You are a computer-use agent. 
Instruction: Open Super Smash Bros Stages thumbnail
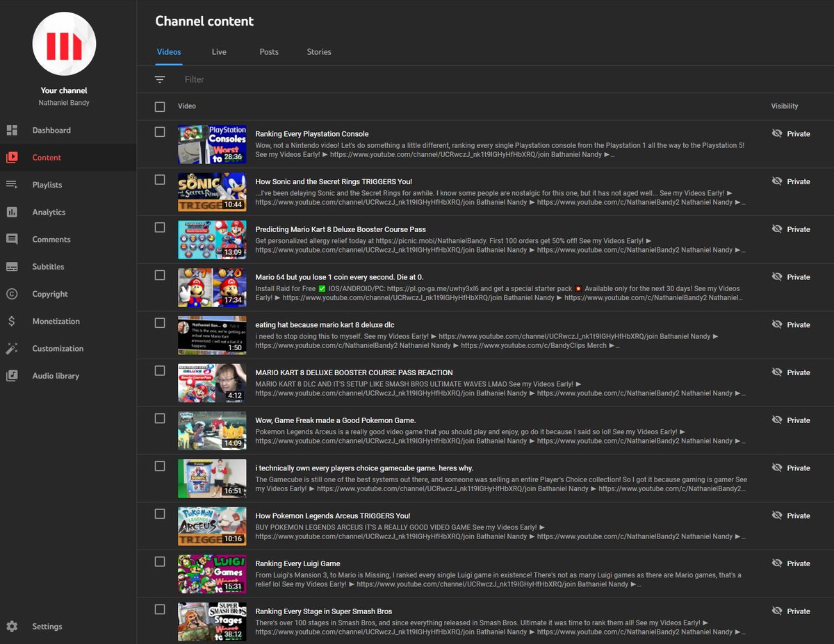click(212, 621)
